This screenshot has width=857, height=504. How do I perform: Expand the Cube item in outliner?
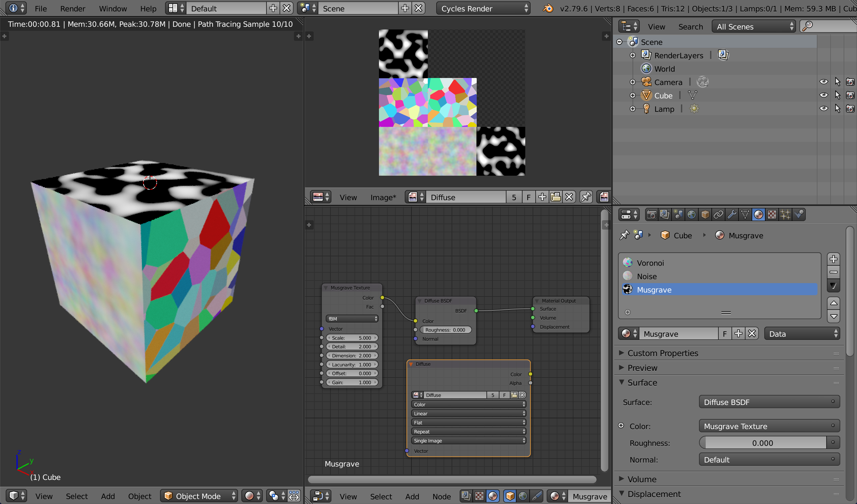click(633, 96)
